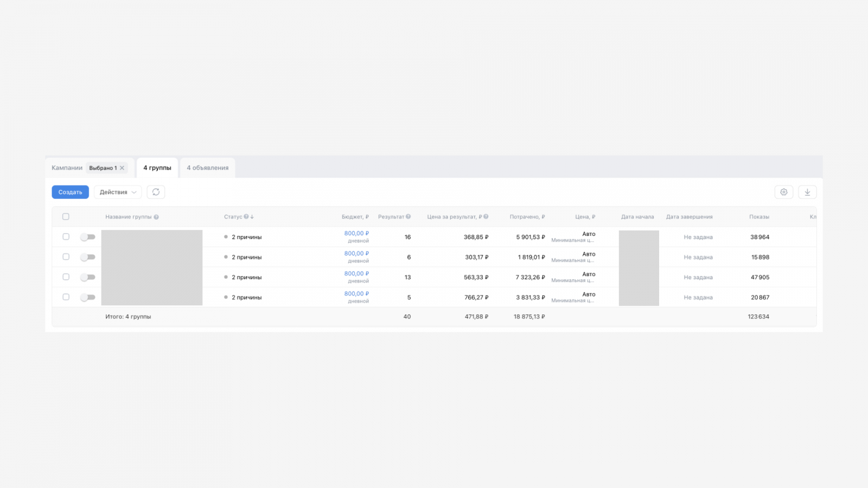Click the blue Создать button

click(71, 192)
